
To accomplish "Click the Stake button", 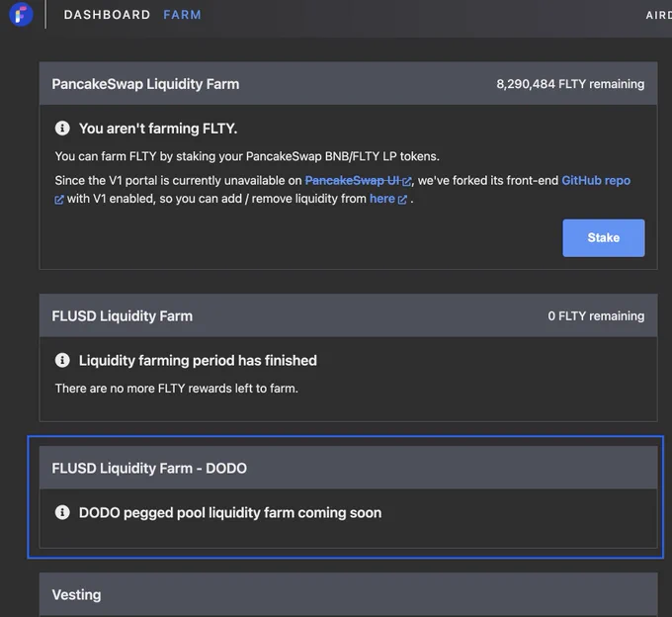I will [604, 238].
